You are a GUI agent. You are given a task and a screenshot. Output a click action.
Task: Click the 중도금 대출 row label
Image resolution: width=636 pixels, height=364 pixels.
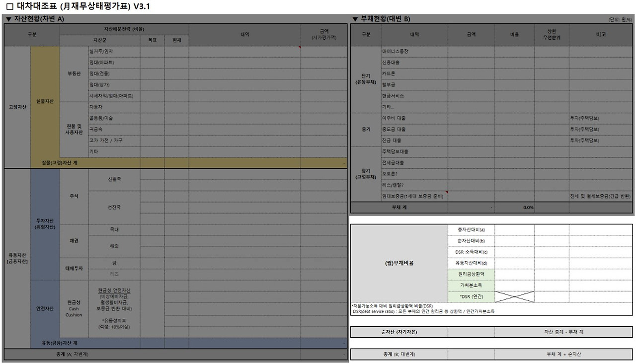(414, 129)
